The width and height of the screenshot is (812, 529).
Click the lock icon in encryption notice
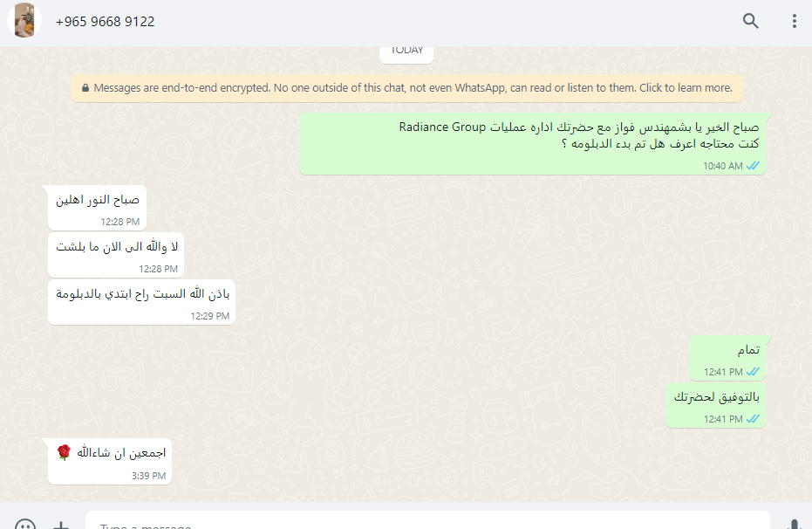[x=85, y=88]
